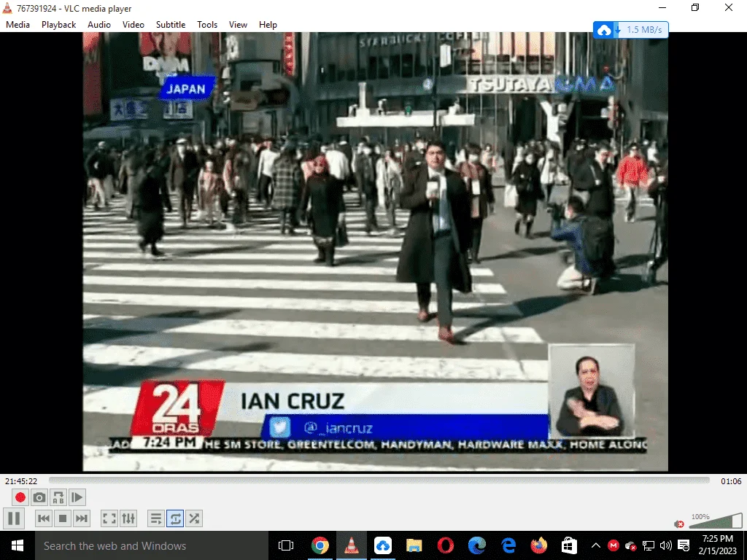Launch Opera browser from taskbar
This screenshot has height=560, width=747.
click(x=446, y=545)
